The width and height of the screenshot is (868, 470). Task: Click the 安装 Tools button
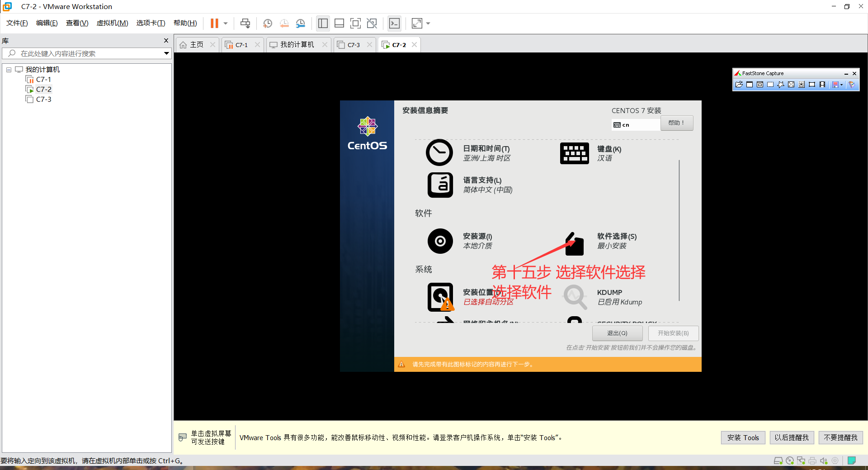pyautogui.click(x=743, y=438)
